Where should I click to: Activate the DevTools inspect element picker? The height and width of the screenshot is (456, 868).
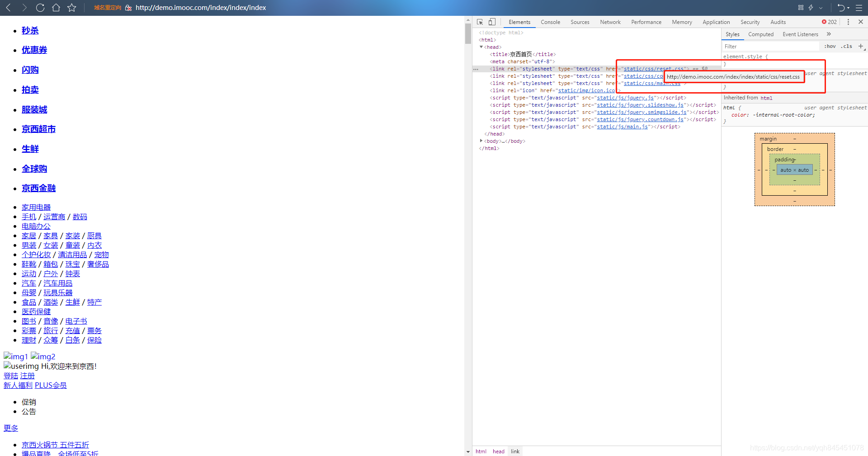[x=480, y=22]
